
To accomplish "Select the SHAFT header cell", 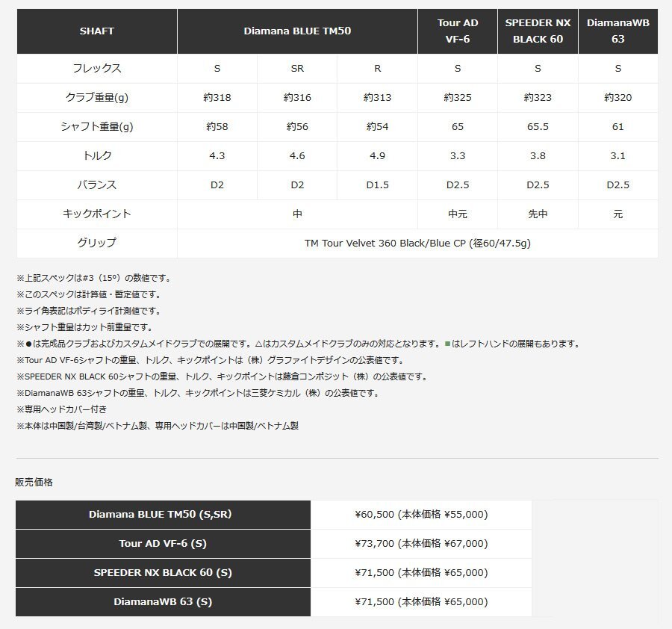I will pos(96,31).
